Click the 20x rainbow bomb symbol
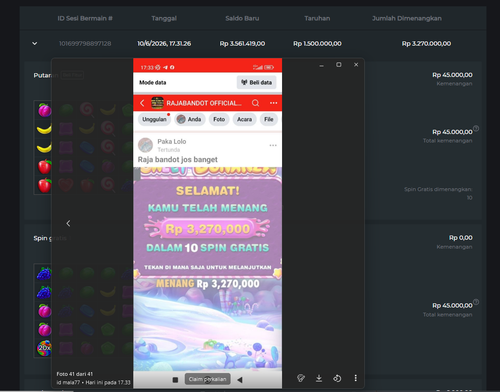 pyautogui.click(x=44, y=348)
